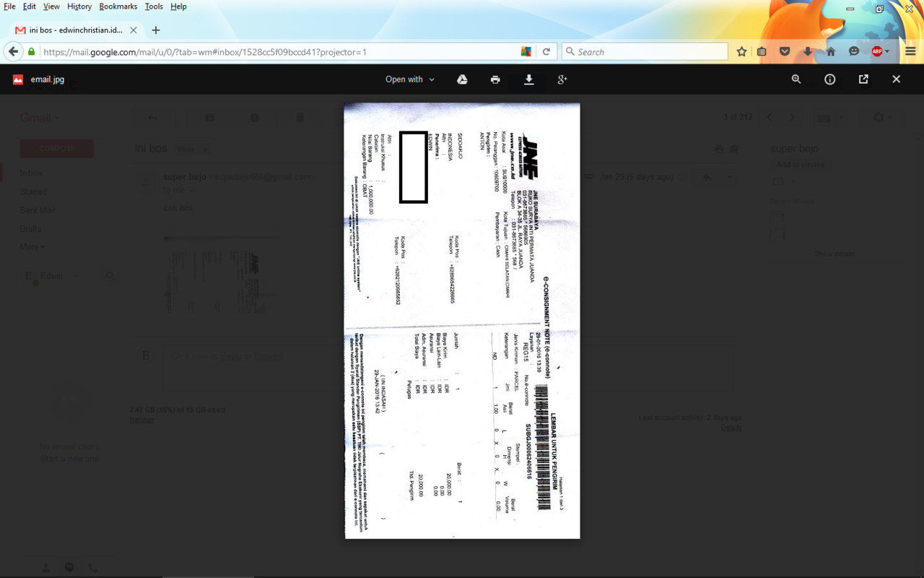The image size is (924, 578).
Task: Open the bookmarks list icon
Action: pyautogui.click(x=762, y=52)
